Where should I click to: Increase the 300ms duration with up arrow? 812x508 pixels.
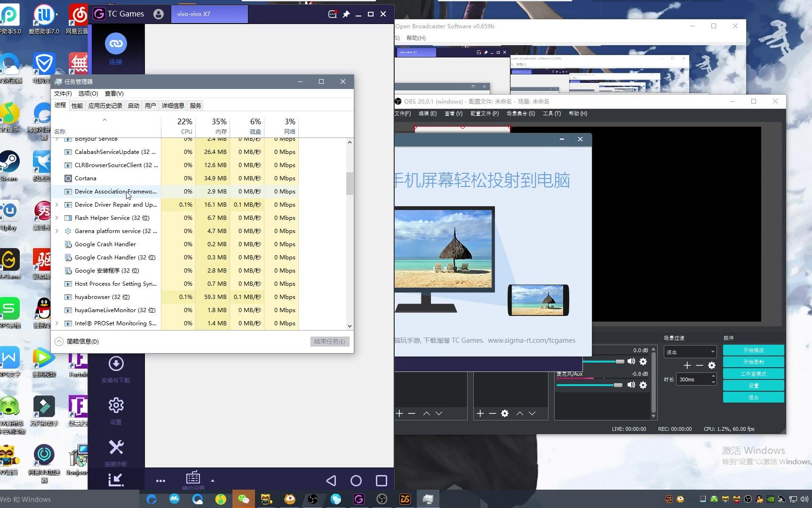pyautogui.click(x=714, y=376)
